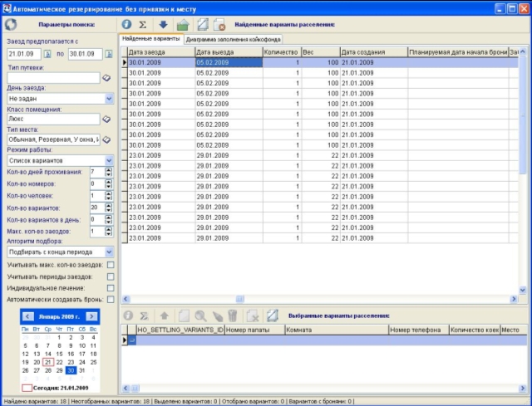Enable Учитывать макс. кол-во заездов checkbox

(x=111, y=265)
